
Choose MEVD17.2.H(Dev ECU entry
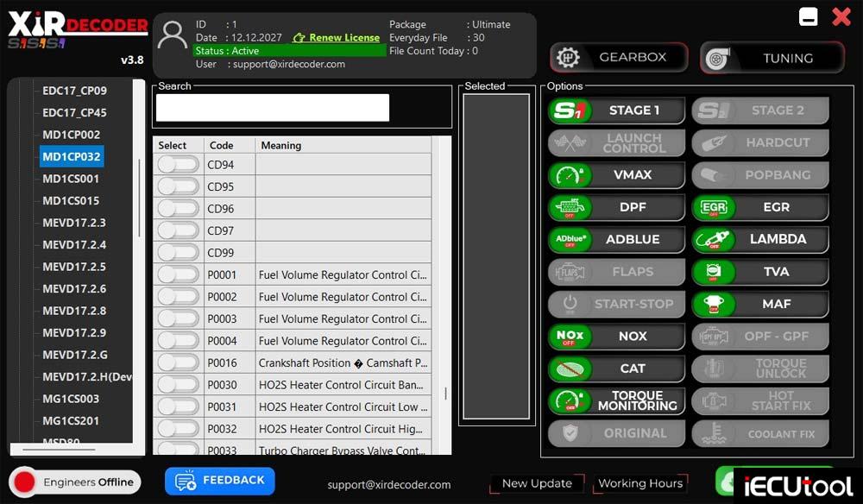[x=87, y=377]
